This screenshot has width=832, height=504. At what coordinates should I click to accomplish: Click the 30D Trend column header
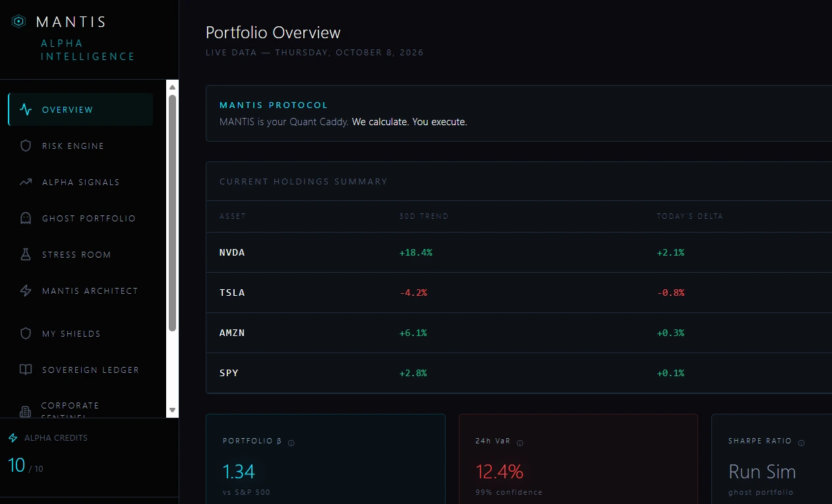(x=424, y=216)
